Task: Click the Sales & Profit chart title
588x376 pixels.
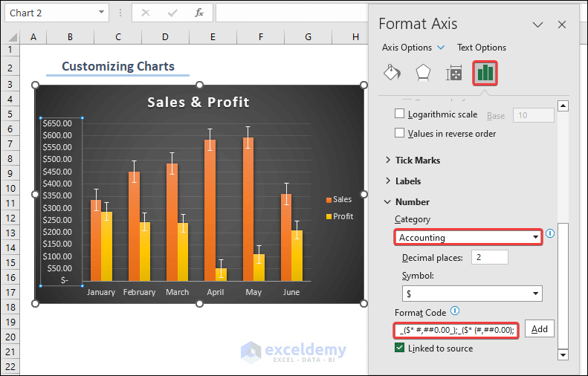Action: coord(198,102)
